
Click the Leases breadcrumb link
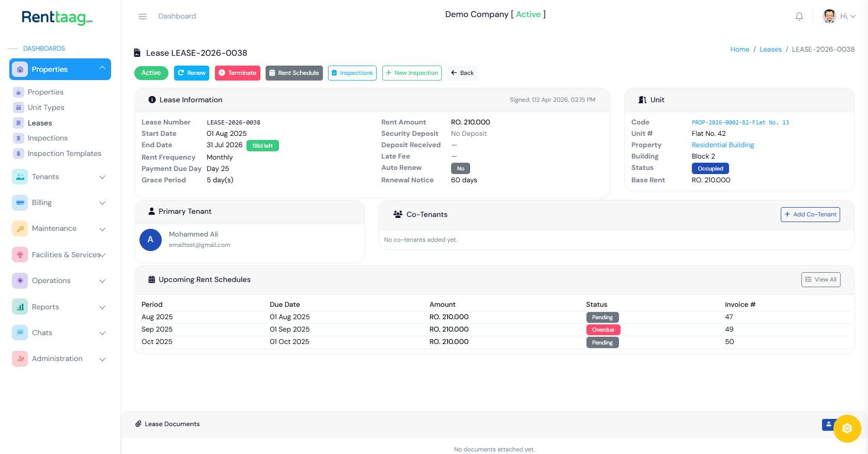point(770,50)
